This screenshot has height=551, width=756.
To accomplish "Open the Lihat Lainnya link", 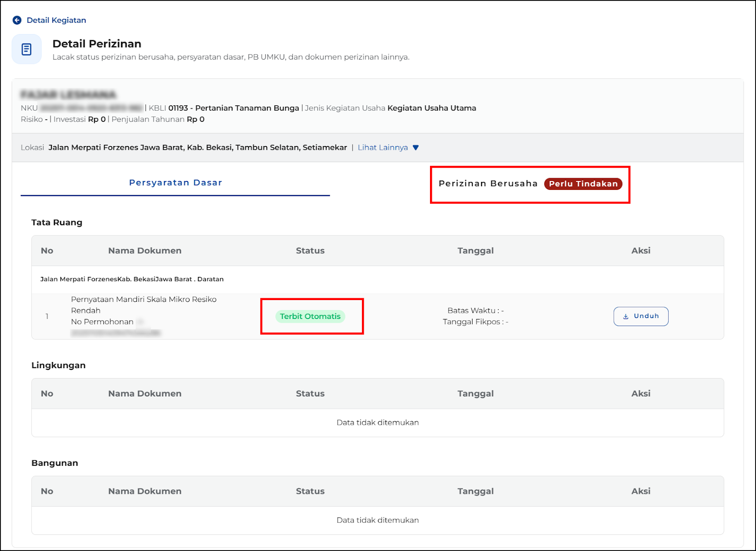I will [x=382, y=147].
